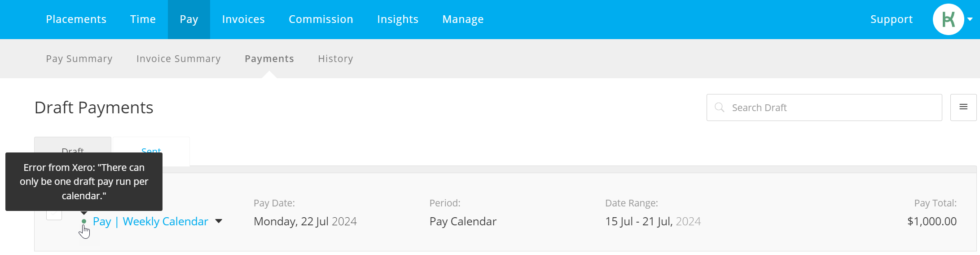Click the green status dot beside Pay
This screenshot has width=980, height=255.
coord(84,221)
